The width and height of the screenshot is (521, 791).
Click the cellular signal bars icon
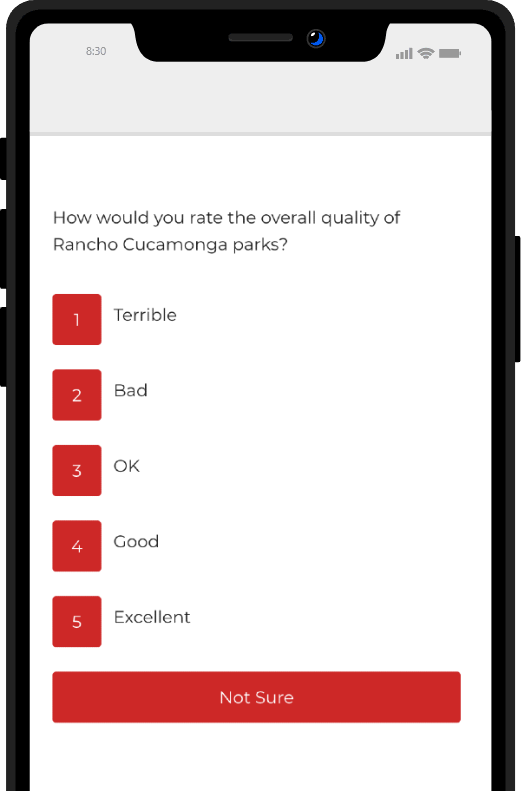pyautogui.click(x=404, y=53)
